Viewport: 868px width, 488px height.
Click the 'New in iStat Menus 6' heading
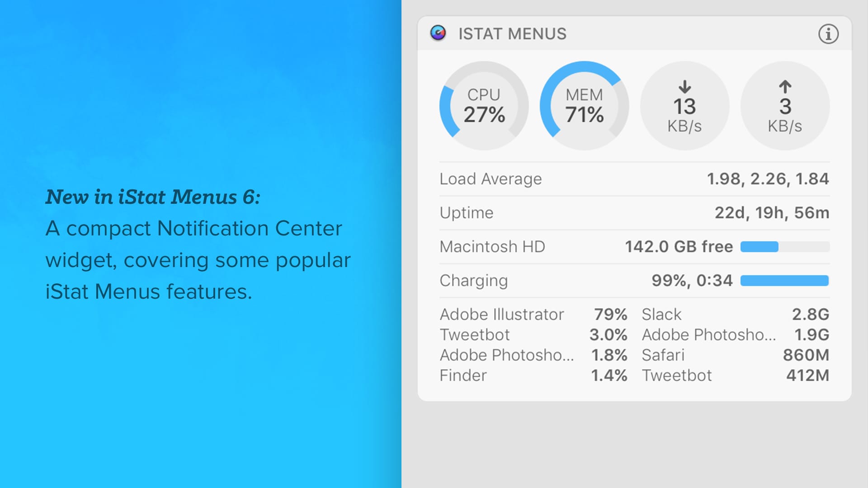click(153, 197)
